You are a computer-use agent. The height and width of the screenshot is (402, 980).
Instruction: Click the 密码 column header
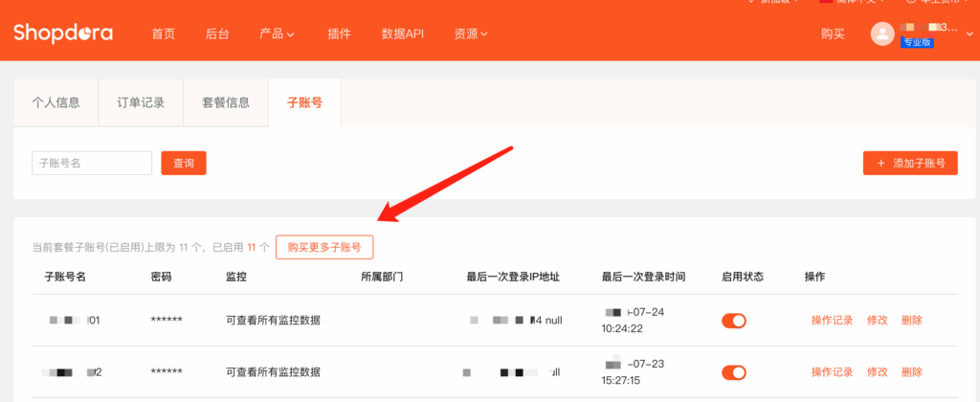(161, 277)
